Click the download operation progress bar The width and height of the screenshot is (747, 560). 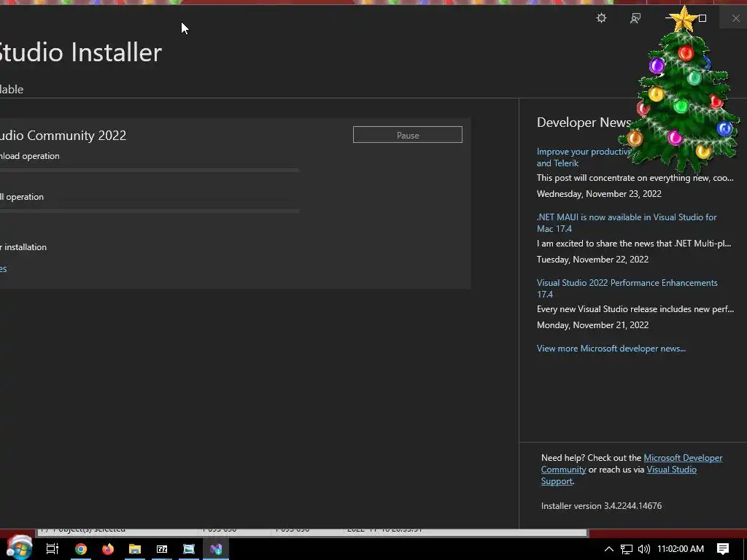pyautogui.click(x=150, y=169)
